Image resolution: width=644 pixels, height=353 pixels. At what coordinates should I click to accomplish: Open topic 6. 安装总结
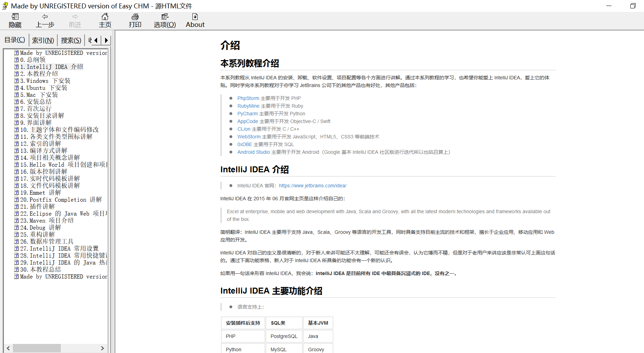(x=36, y=102)
